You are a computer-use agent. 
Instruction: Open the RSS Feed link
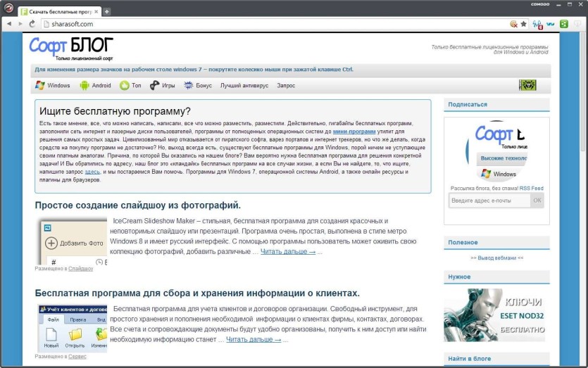coord(532,188)
